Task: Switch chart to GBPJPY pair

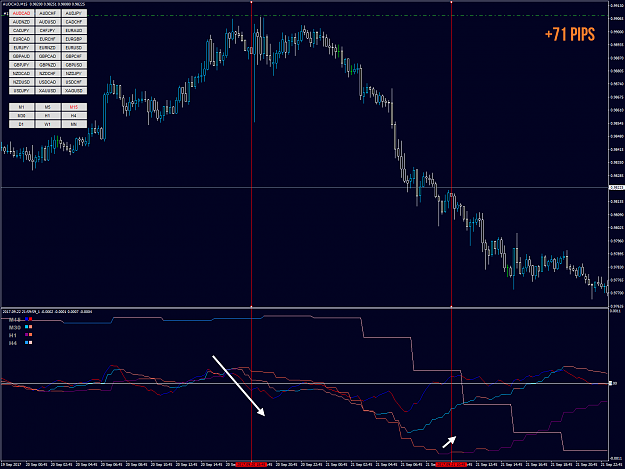Action: pos(21,65)
